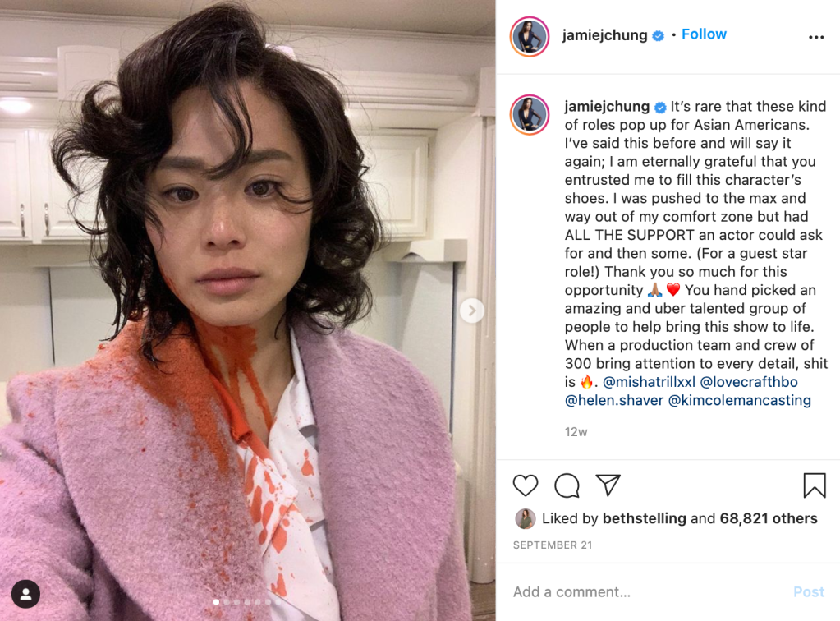Screen dimensions: 840x621
Task: Open the @kimcolemancasting mention
Action: (739, 400)
